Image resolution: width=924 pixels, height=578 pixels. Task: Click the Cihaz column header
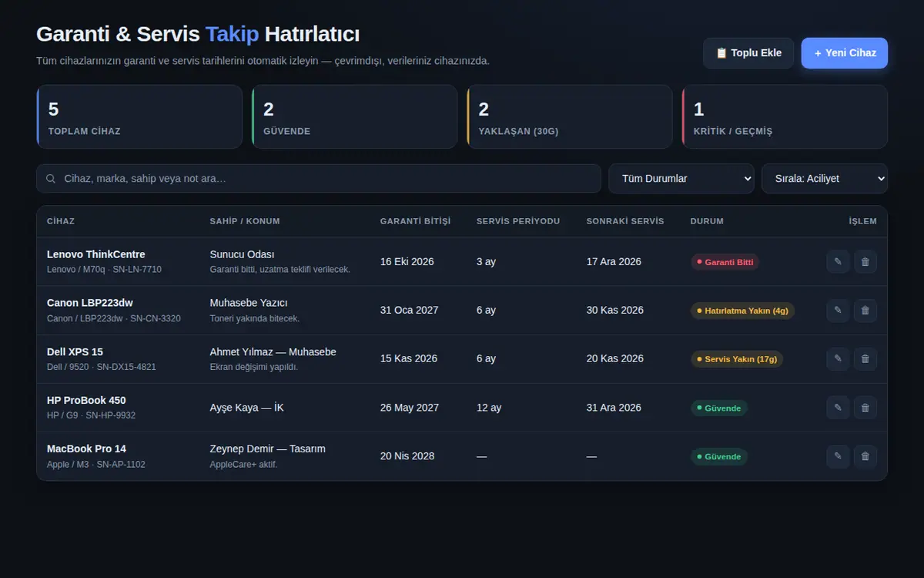click(x=61, y=221)
